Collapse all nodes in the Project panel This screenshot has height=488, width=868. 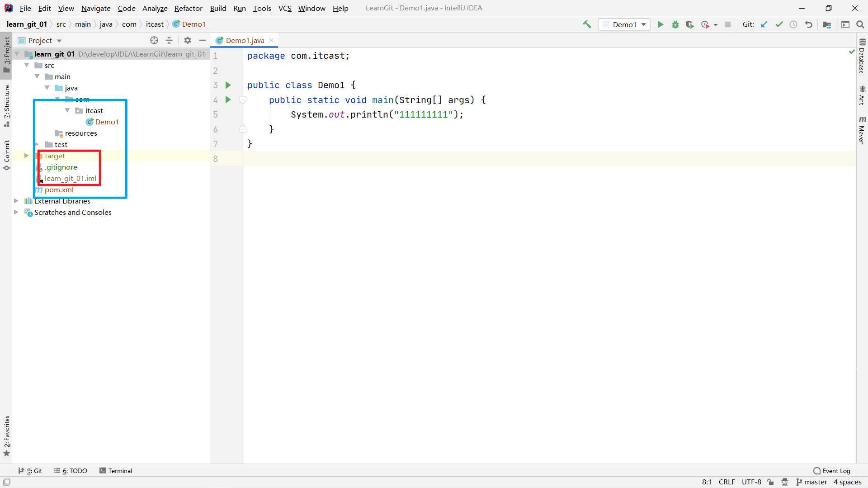click(x=169, y=40)
